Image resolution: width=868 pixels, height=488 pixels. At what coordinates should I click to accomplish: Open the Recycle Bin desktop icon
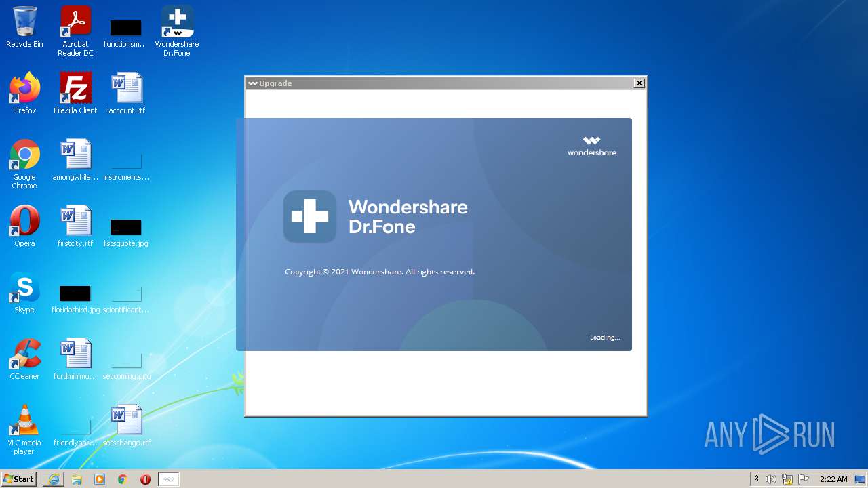[x=24, y=27]
